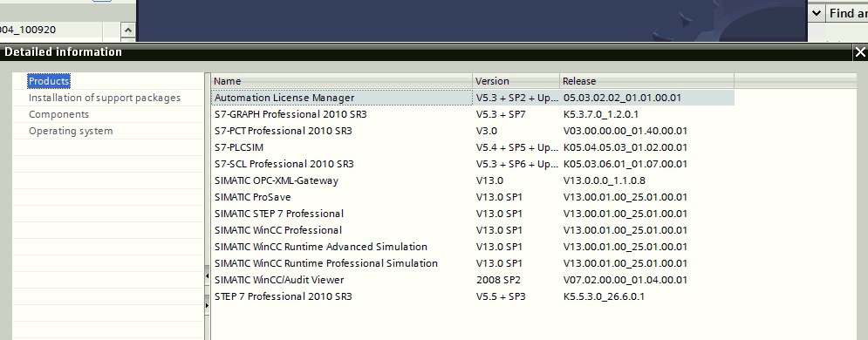The height and width of the screenshot is (340, 868).
Task: Expand pane with splitter right arrow
Action: point(207,305)
